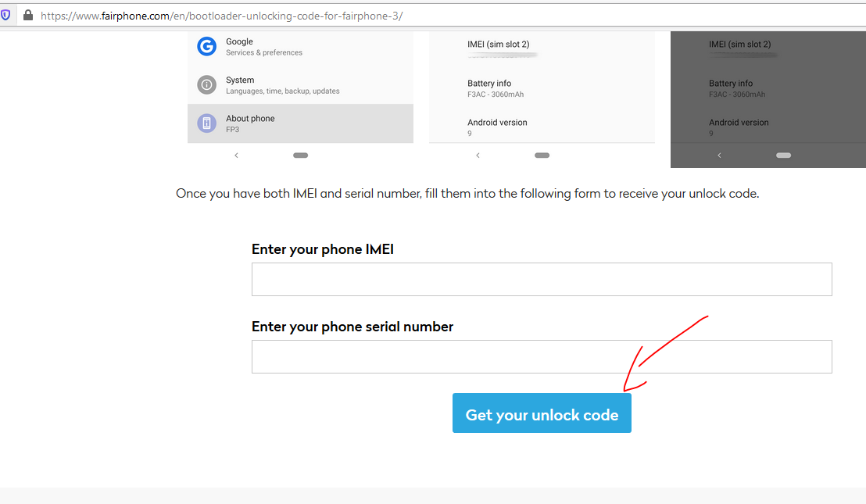The image size is (866, 504).
Task: Tap back arrow under second phone screenshot
Action: point(478,155)
